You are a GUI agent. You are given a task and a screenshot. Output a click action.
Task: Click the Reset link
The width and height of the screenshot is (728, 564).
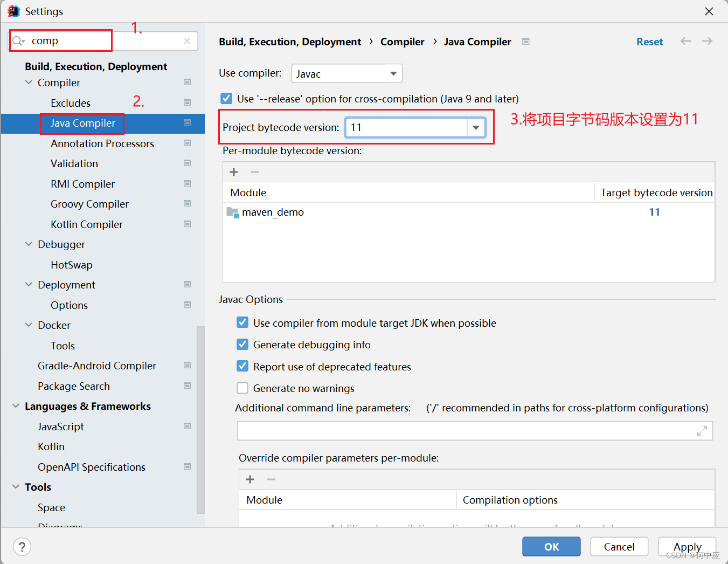click(x=649, y=42)
